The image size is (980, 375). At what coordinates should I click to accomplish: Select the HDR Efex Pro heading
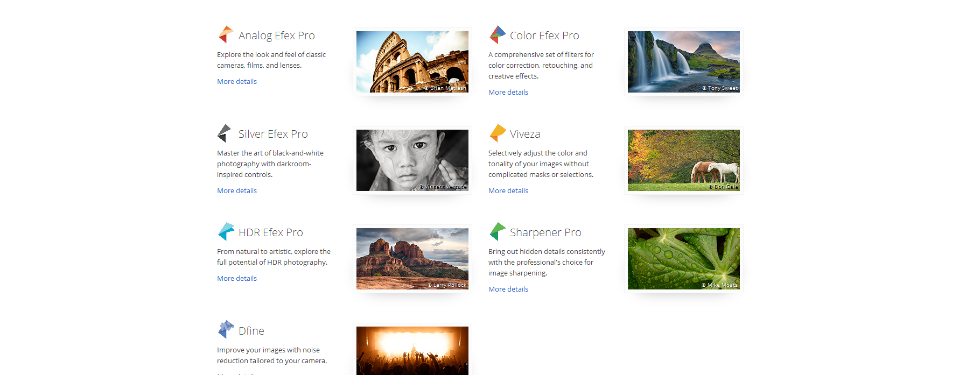[x=271, y=232]
